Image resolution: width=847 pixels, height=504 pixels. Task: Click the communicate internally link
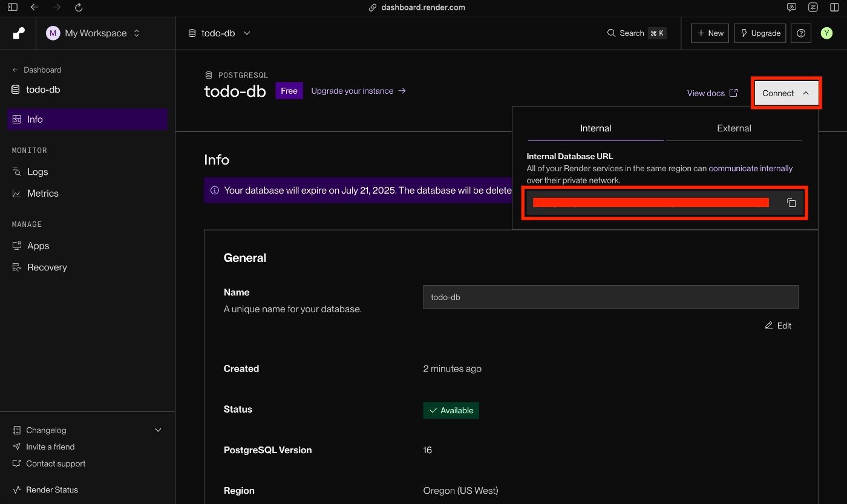(751, 169)
